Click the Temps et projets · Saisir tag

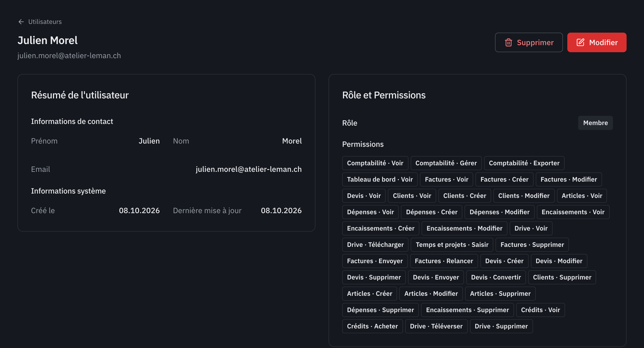(x=452, y=245)
